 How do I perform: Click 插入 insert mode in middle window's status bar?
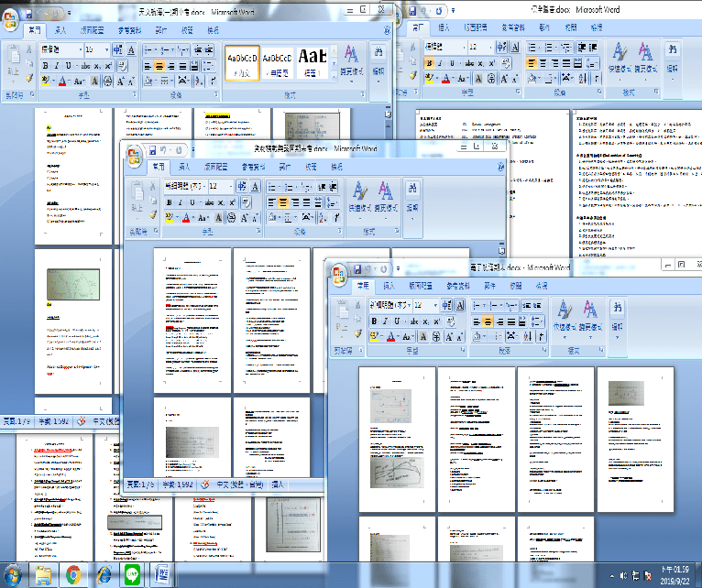[278, 485]
